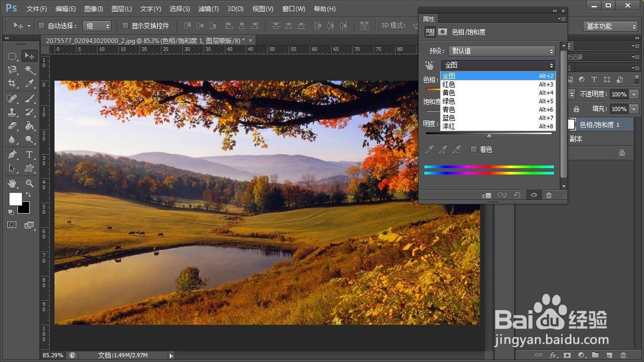This screenshot has height=362, width=644.
Task: Toggle Quick Mask mode
Action: pos(12,224)
